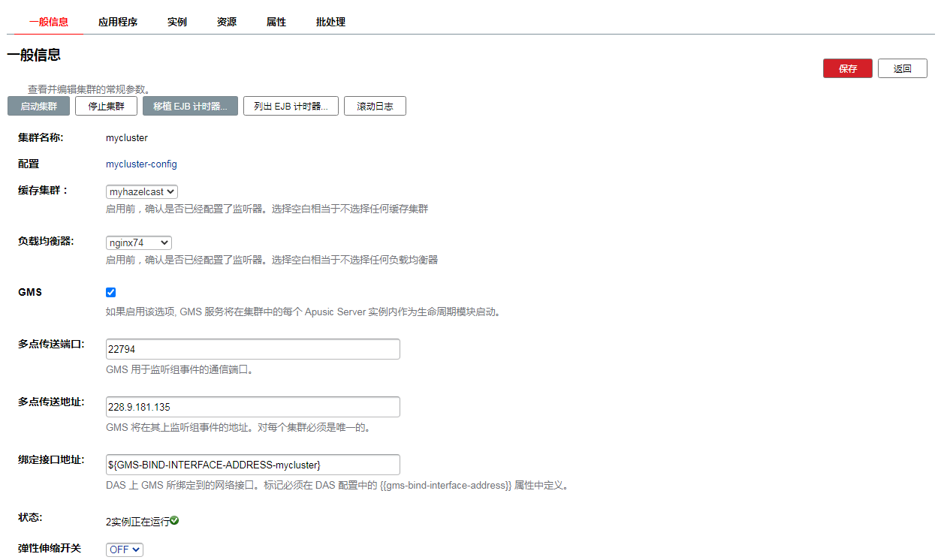Switch to the 批处理 tab

coord(330,22)
